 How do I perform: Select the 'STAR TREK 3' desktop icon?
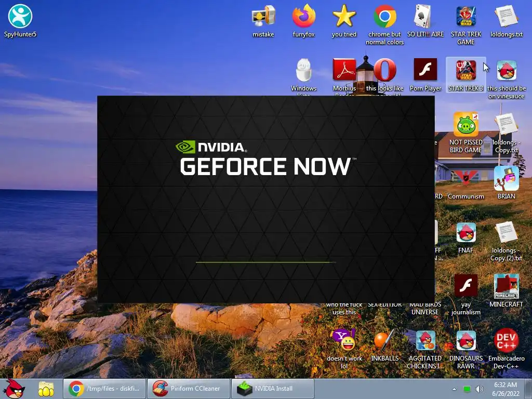click(466, 75)
